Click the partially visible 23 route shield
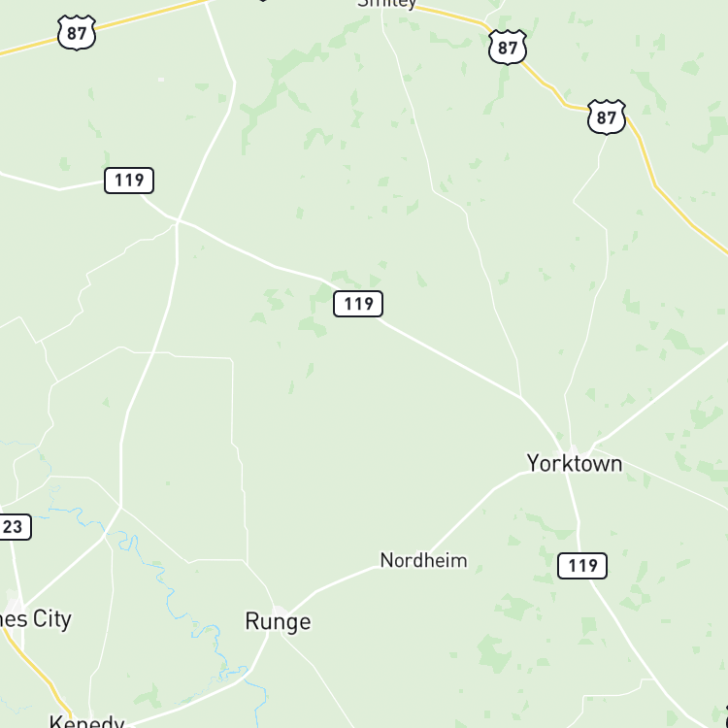This screenshot has width=728, height=728. click(15, 527)
